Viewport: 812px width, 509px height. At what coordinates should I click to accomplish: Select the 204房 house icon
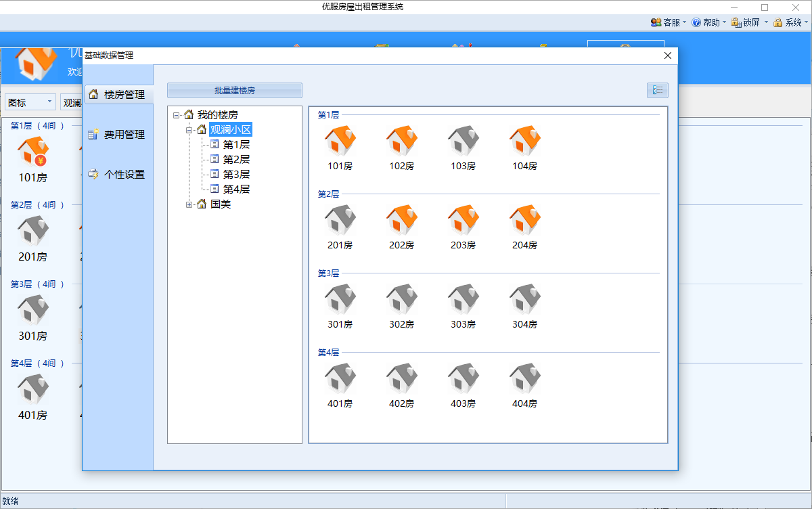click(524, 221)
